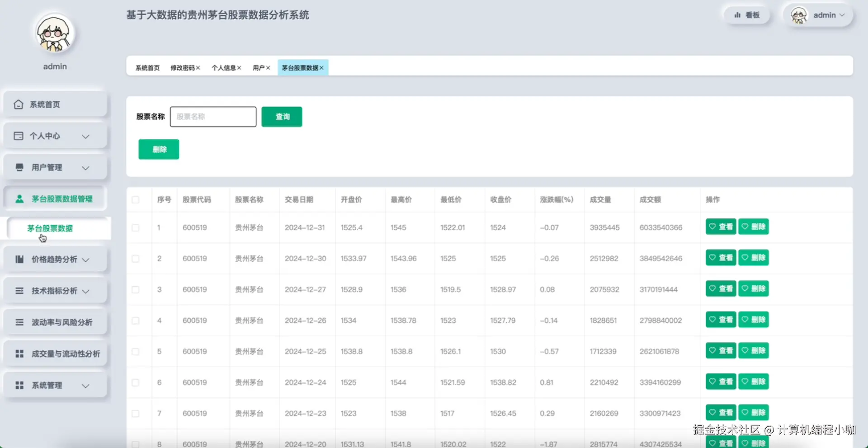Viewport: 868px width, 448px height.
Task: Click the home icon beside 系统首页
Action: coord(19,104)
